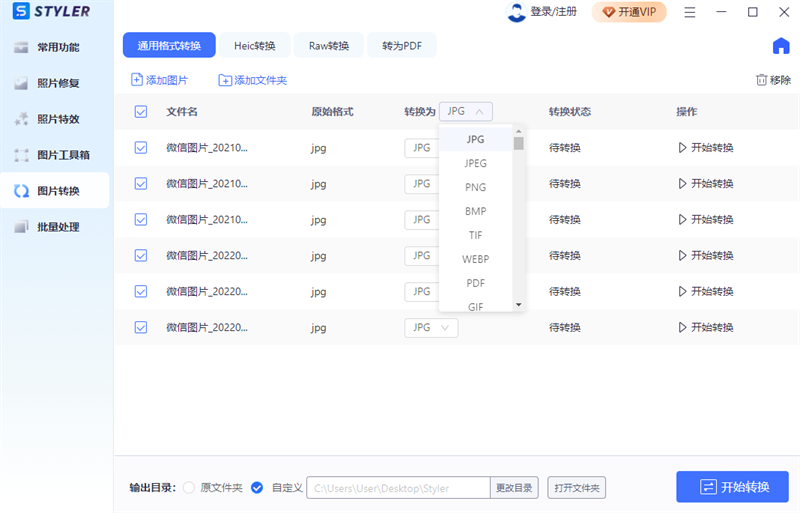Toggle the select-all checkbox in header

click(x=141, y=112)
